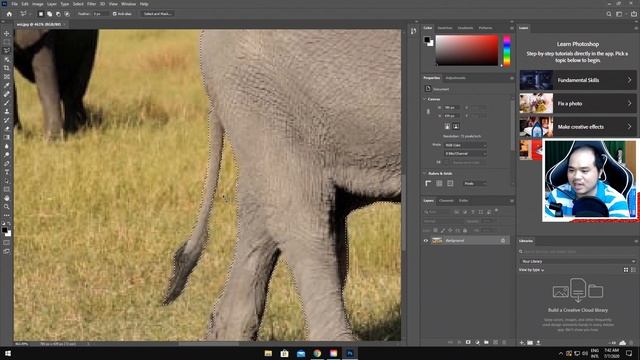Viewport: 640px width, 360px height.
Task: Select the Frame tool
Action: pos(7,77)
